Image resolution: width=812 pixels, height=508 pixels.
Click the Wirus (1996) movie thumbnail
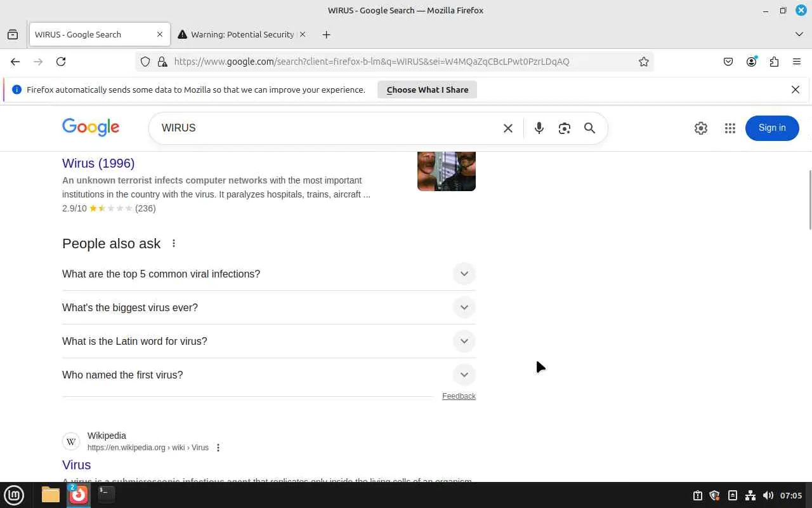point(447,171)
